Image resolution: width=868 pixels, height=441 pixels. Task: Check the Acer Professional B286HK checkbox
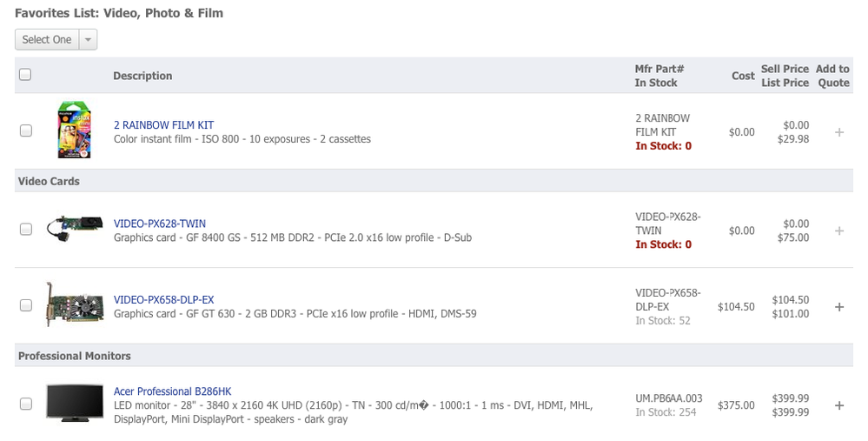(26, 404)
